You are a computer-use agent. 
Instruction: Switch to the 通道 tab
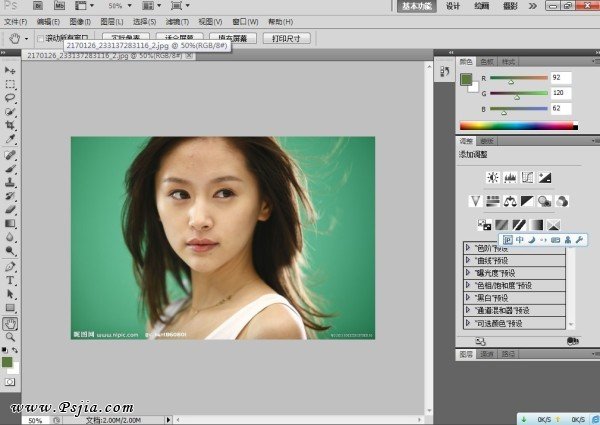pos(487,354)
